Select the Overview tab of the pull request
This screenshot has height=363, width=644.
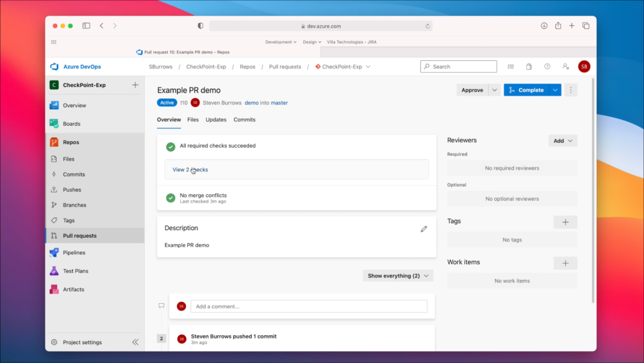169,120
